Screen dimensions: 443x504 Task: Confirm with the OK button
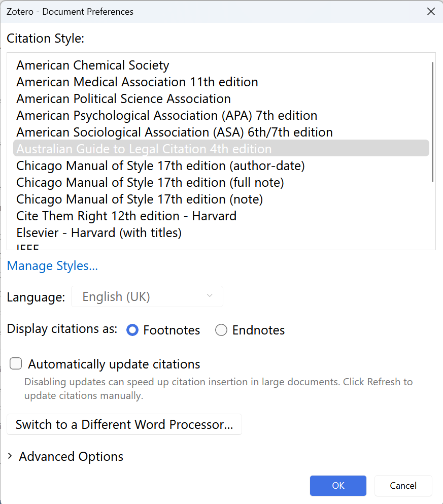click(x=338, y=485)
